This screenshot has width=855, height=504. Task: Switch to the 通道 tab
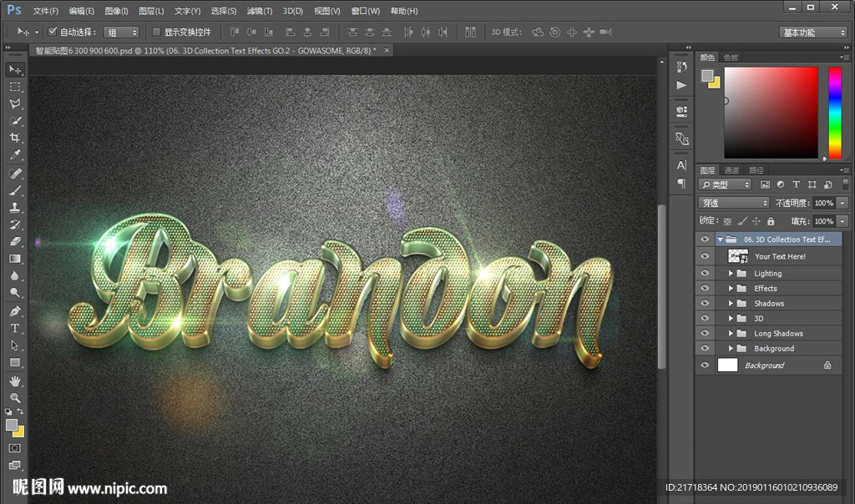pos(731,170)
